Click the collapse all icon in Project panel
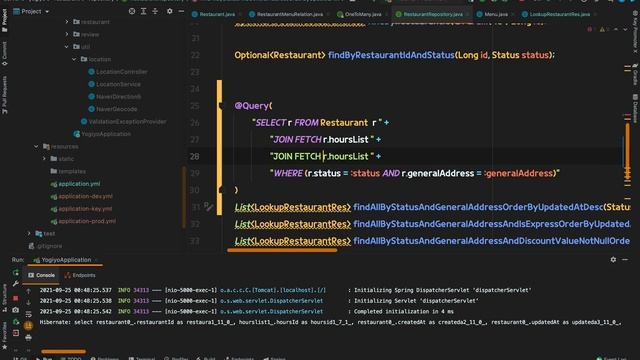 [155, 11]
